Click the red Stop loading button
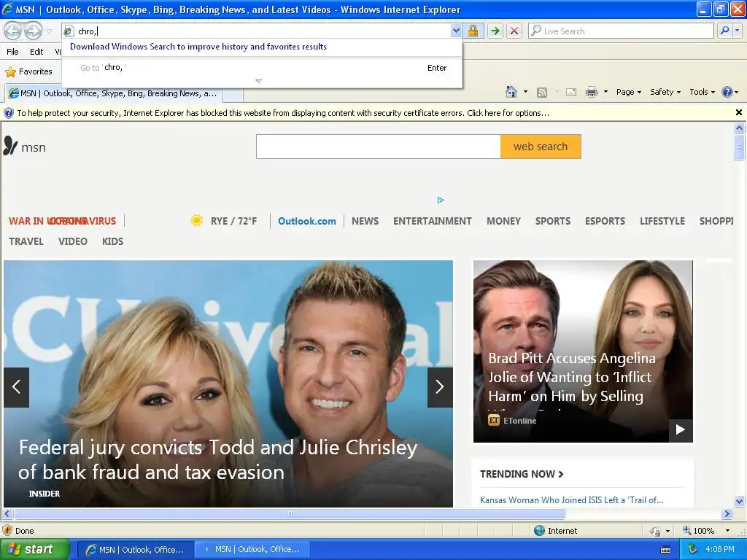Screen dimensions: 747x560 514,31
